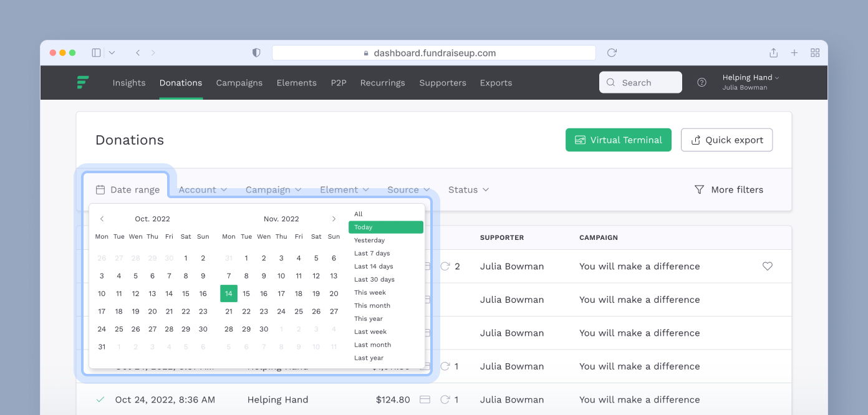The height and width of the screenshot is (415, 868).
Task: Open the Date range filter
Action: pyautogui.click(x=127, y=189)
